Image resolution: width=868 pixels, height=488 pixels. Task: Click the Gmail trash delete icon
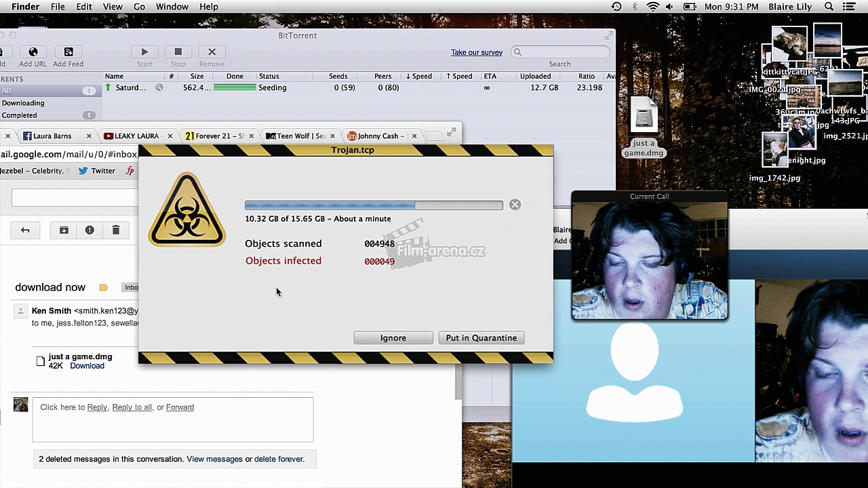click(116, 230)
